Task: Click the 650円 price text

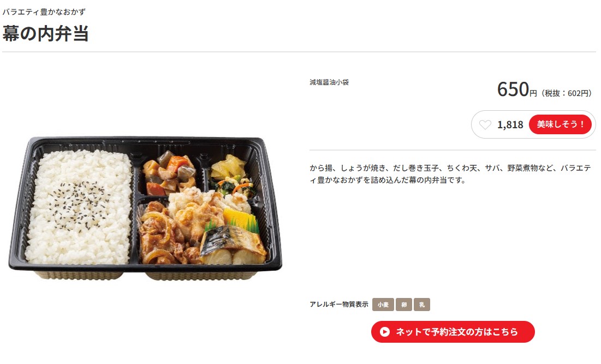Action: [x=517, y=89]
